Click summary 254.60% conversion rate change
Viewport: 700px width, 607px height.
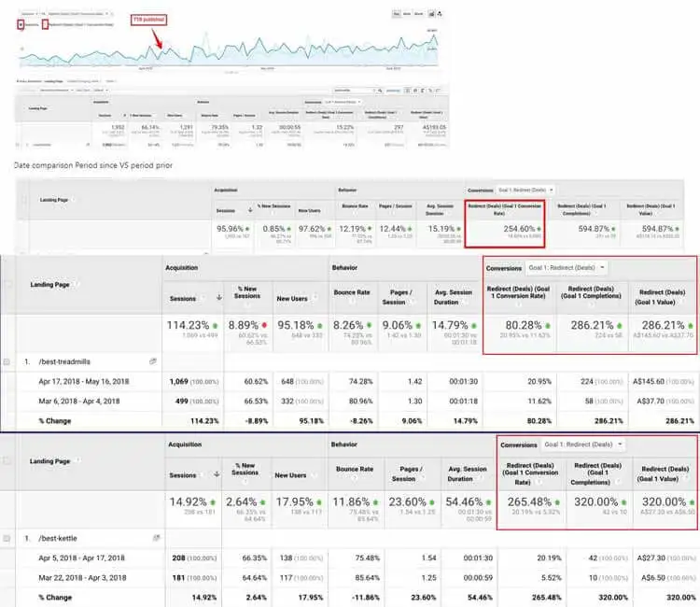point(519,228)
